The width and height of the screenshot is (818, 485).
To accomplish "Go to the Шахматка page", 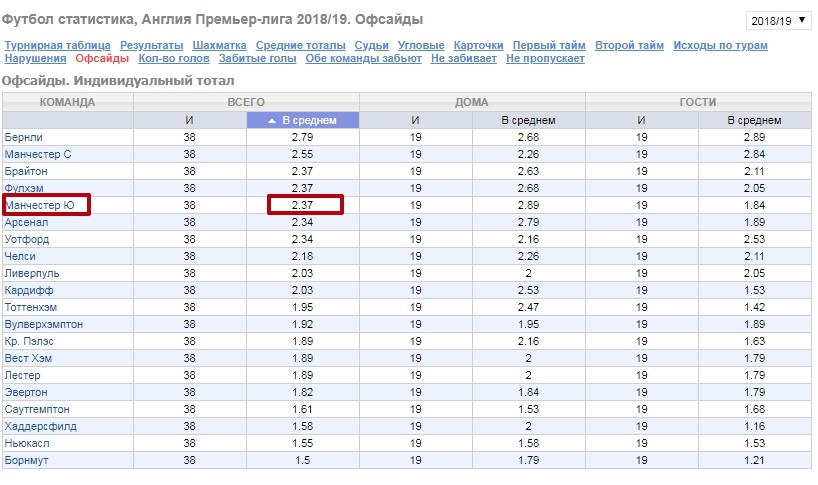I will pos(219,45).
